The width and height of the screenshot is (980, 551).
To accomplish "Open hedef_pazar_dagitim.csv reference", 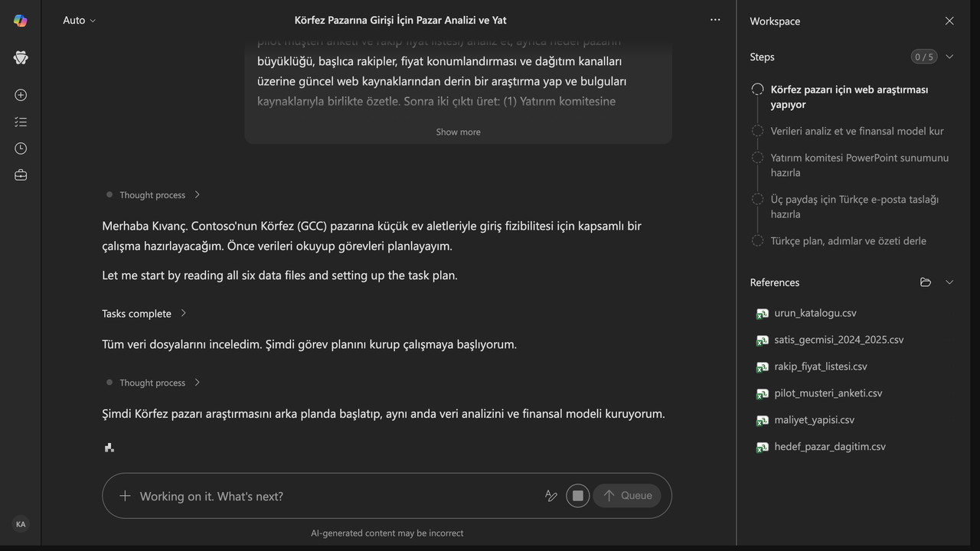I will 830,447.
